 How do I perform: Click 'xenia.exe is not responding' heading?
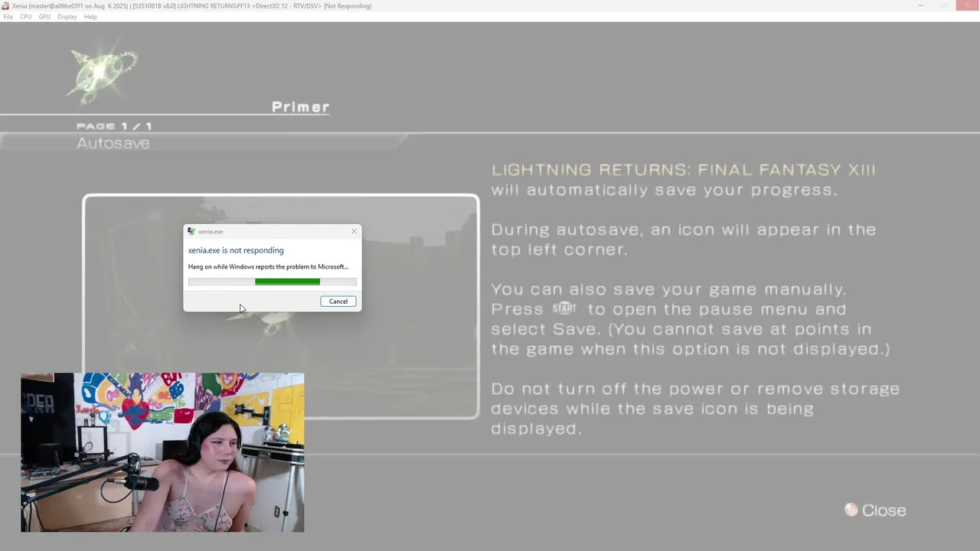236,250
